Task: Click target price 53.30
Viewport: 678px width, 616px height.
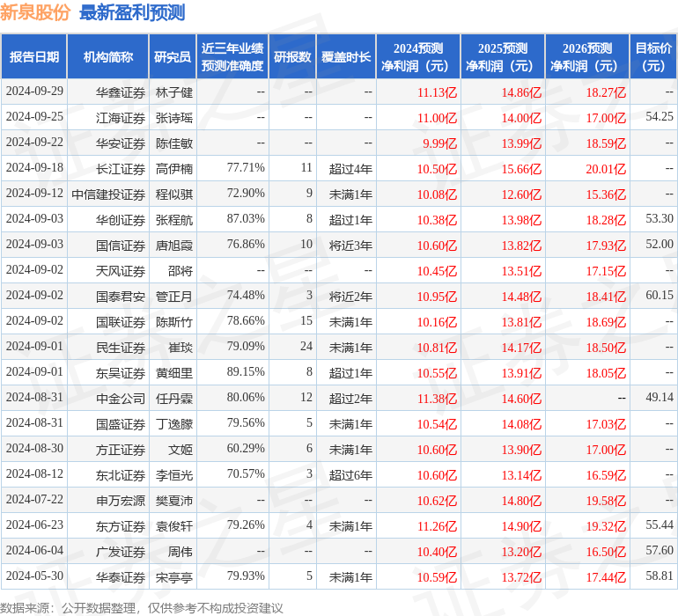Action: [x=660, y=218]
